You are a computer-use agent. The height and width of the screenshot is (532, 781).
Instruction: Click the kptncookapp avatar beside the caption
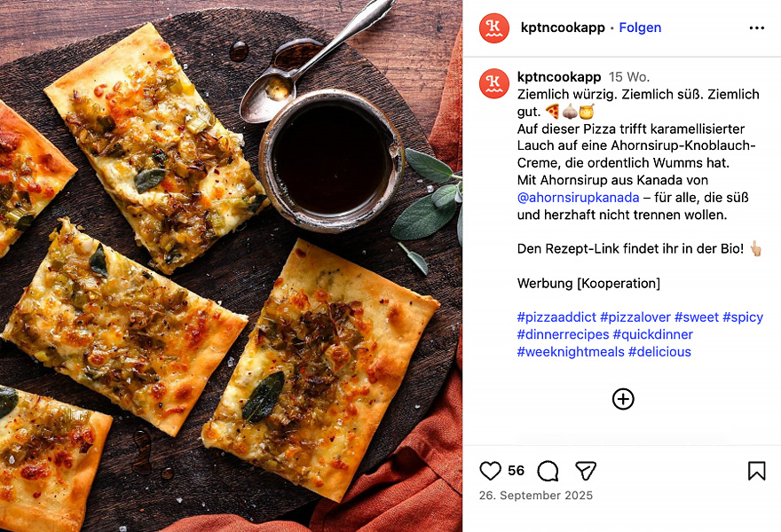[x=494, y=84]
